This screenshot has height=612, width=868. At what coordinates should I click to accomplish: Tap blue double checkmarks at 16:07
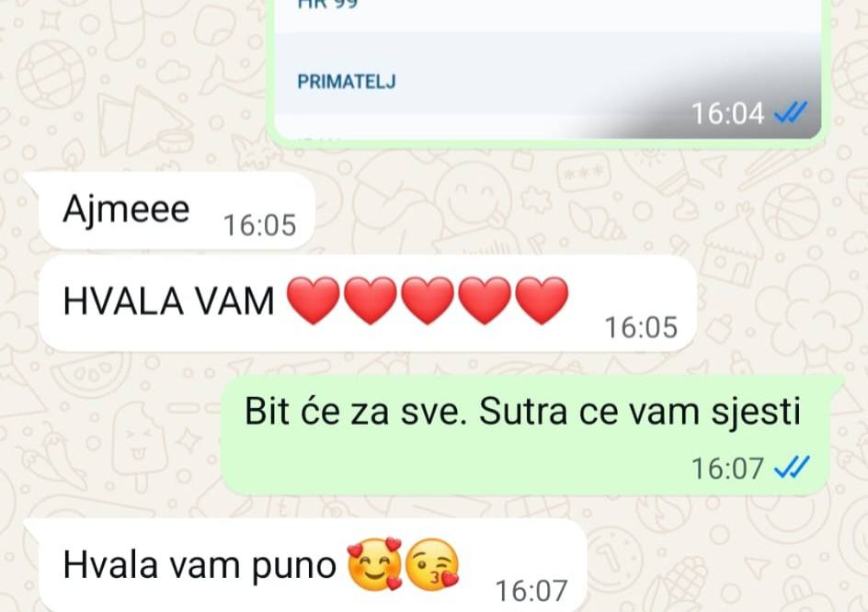click(792, 468)
